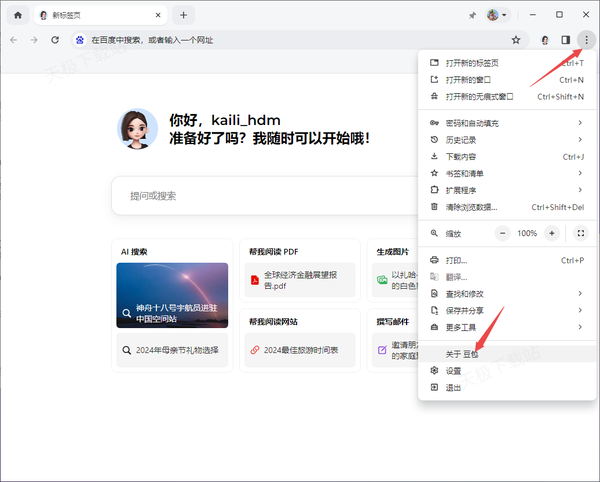
Task: Decrease zoom with the minus button
Action: coord(503,233)
